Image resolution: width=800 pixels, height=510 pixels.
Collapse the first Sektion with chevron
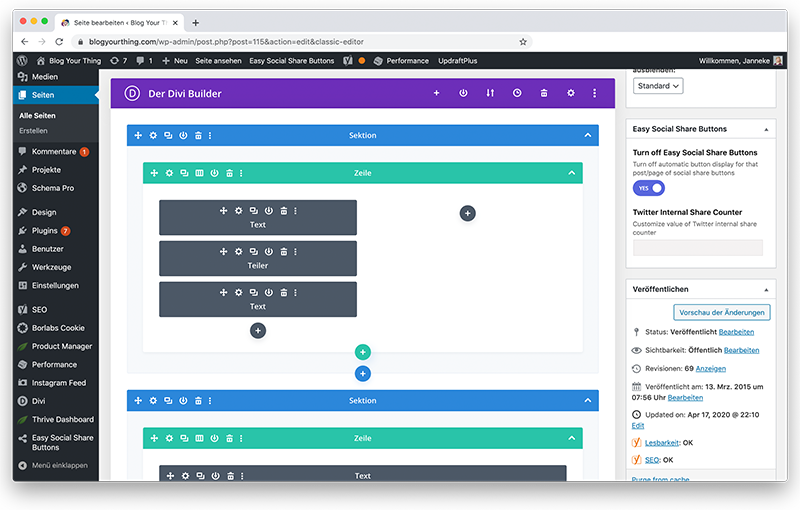click(x=588, y=135)
